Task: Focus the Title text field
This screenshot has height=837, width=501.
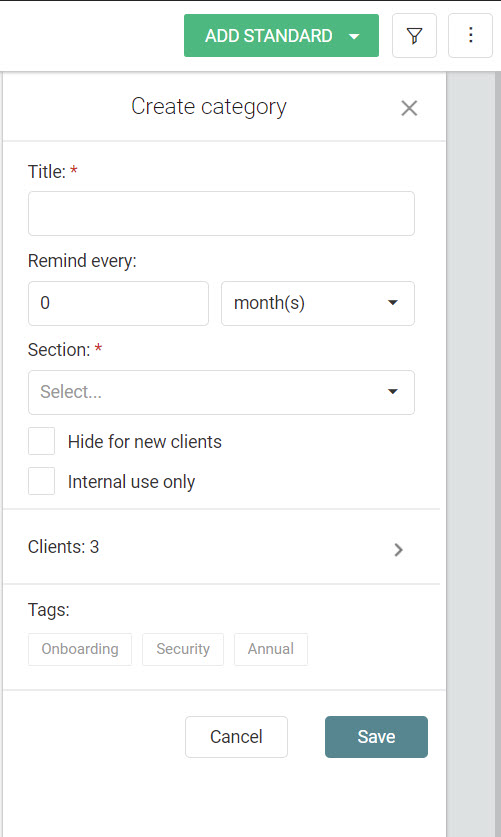Action: pos(221,214)
